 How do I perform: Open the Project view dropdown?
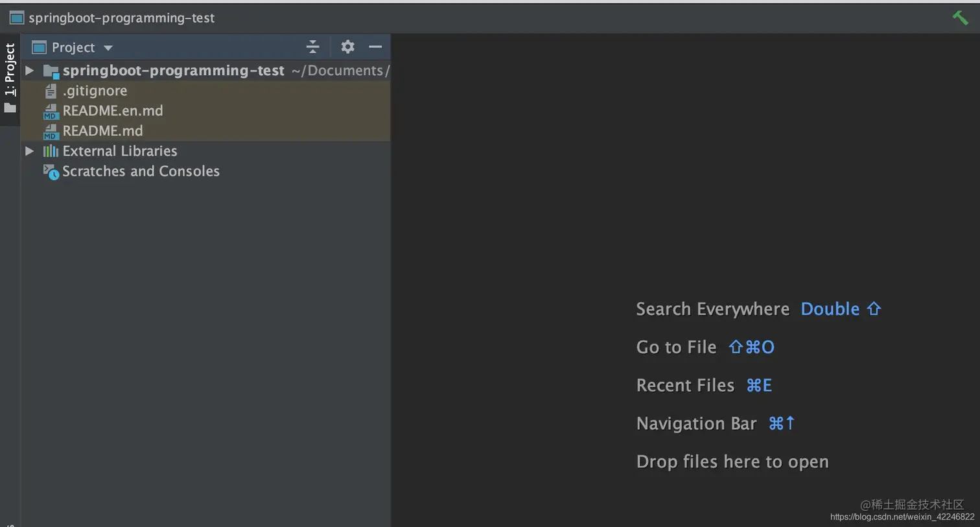[108, 48]
